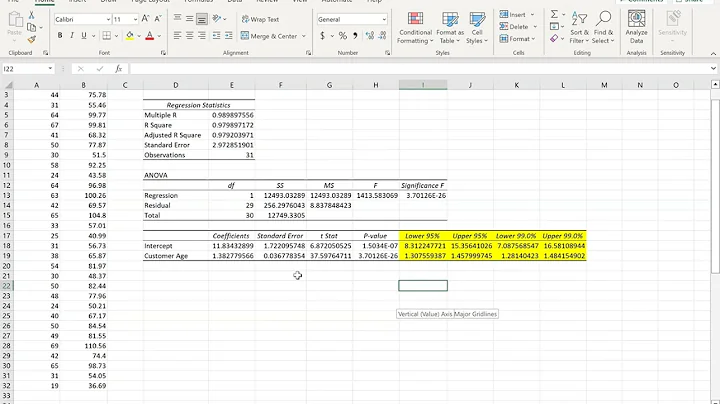The height and width of the screenshot is (404, 720).
Task: Open Conditional Formatting menu
Action: pos(415,28)
